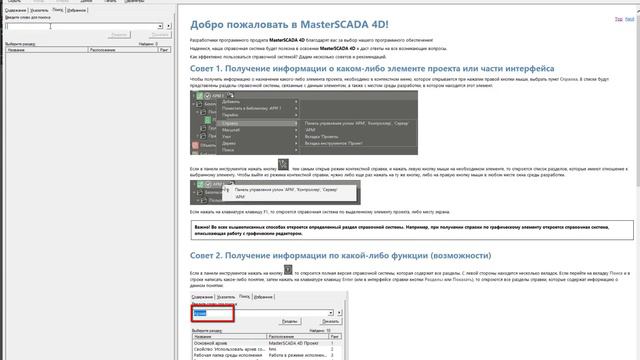This screenshot has width=640, height=360.
Task: Open the search history dropdown arrow
Action: coord(160,26)
